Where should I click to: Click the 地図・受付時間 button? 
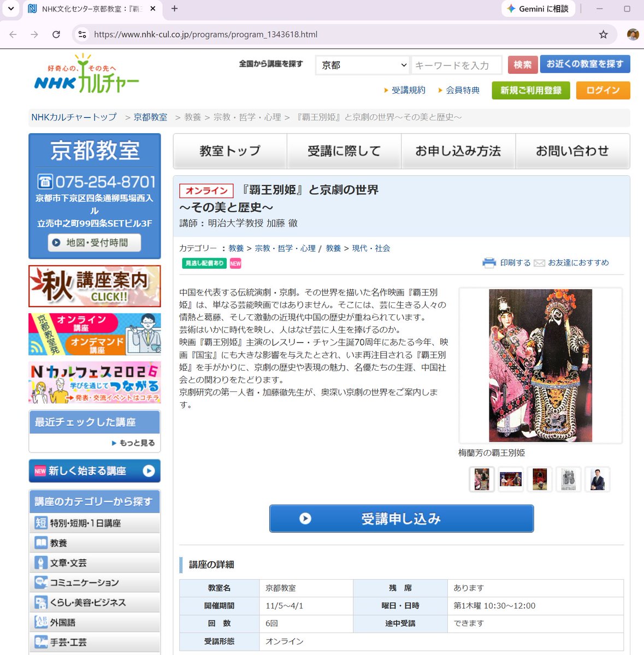click(x=94, y=242)
